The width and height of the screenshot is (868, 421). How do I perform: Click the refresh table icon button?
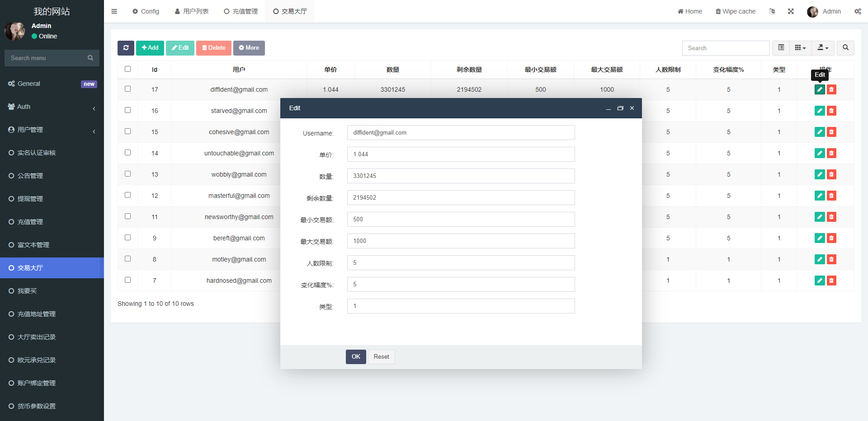click(x=126, y=48)
